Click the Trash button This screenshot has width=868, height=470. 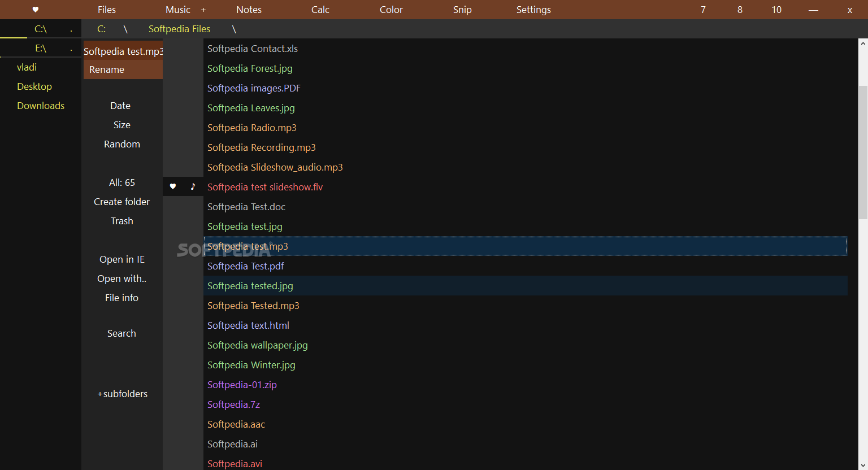(122, 221)
